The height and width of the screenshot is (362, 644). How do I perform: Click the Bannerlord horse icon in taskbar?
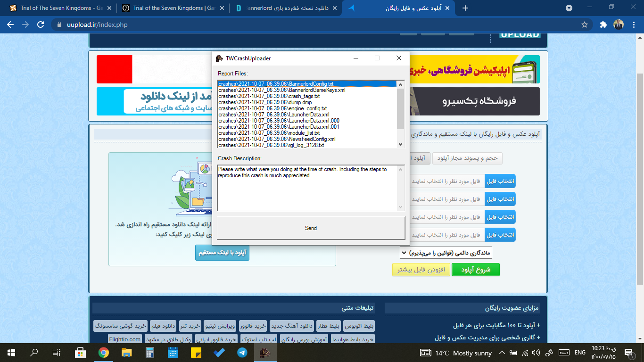(x=265, y=352)
